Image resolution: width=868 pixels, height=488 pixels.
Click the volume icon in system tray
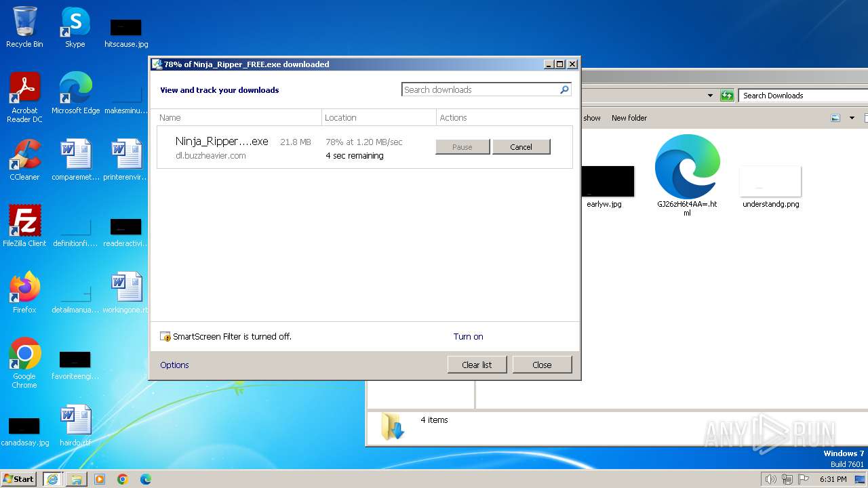tap(771, 479)
